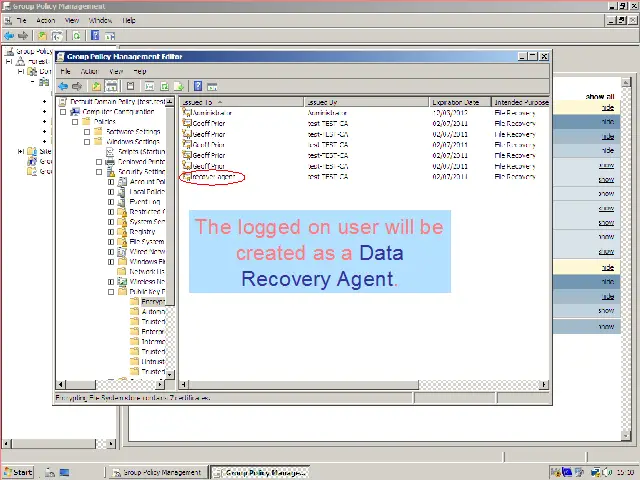Collapse Public Key Policies node

tap(111, 292)
